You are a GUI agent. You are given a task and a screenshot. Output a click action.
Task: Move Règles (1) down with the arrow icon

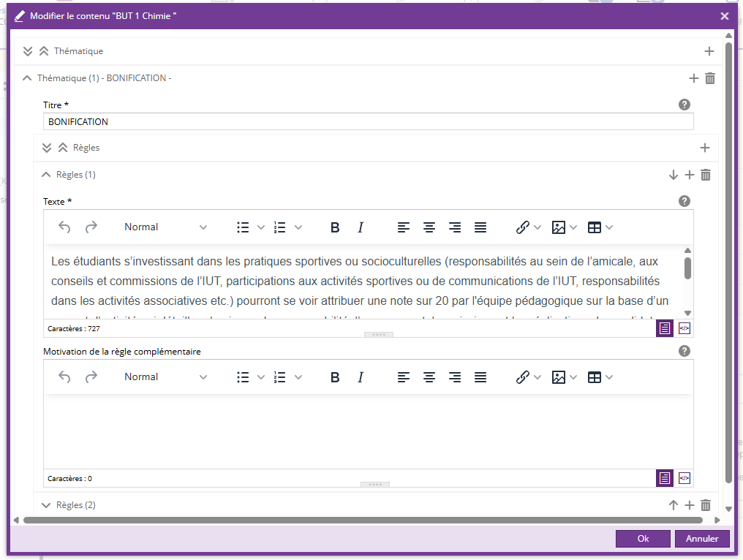pyautogui.click(x=674, y=175)
